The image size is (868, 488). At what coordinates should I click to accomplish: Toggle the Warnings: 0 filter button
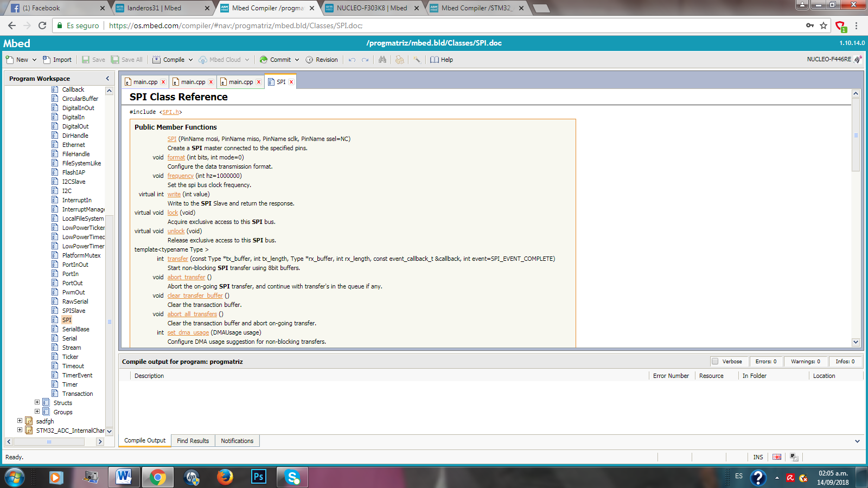pos(805,362)
